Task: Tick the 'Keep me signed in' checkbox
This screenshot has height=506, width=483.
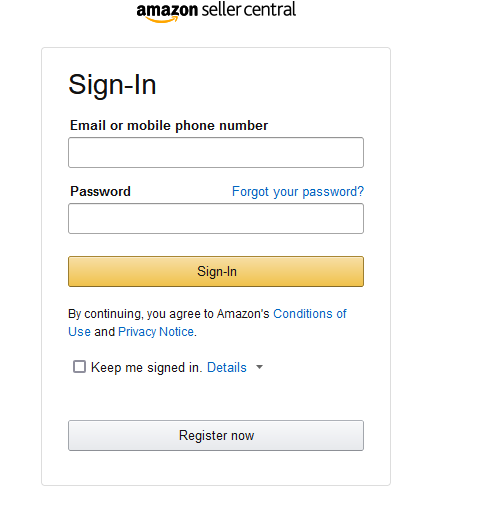Action: pyautogui.click(x=79, y=367)
